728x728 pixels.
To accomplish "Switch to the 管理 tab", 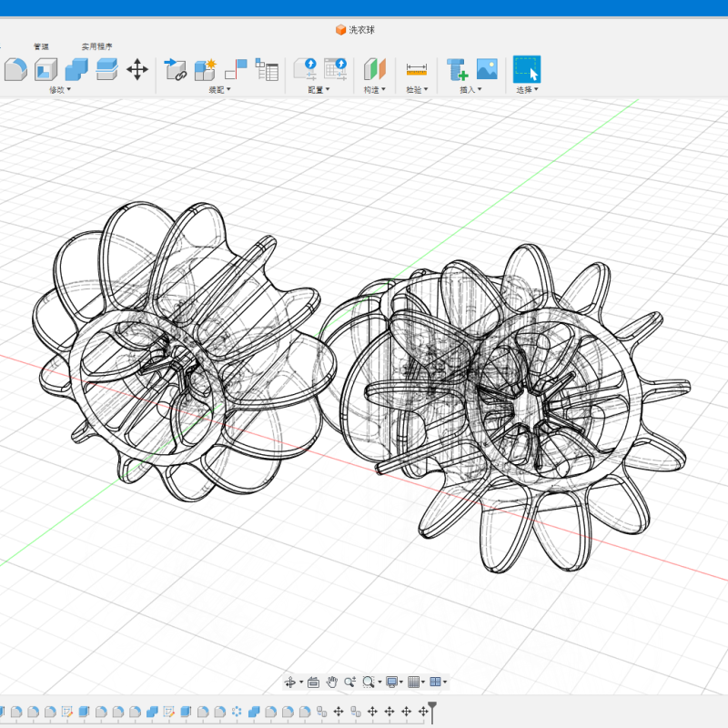I will click(41, 46).
